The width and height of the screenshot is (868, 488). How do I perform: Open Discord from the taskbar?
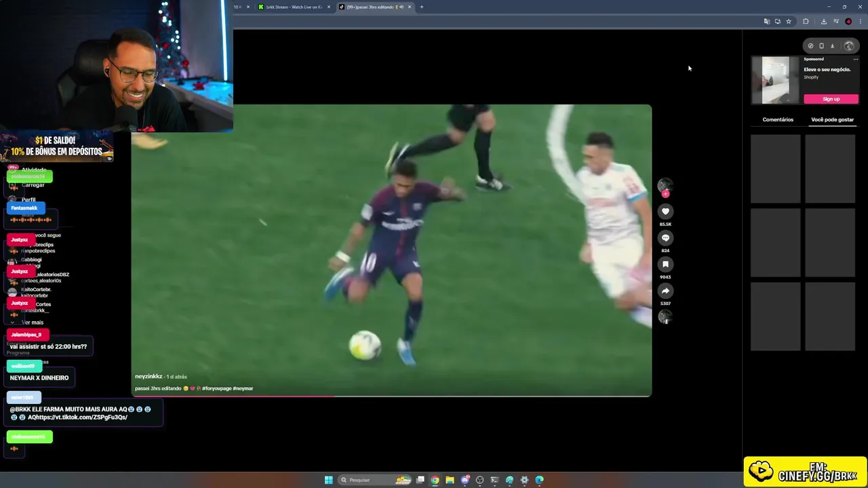[465, 480]
